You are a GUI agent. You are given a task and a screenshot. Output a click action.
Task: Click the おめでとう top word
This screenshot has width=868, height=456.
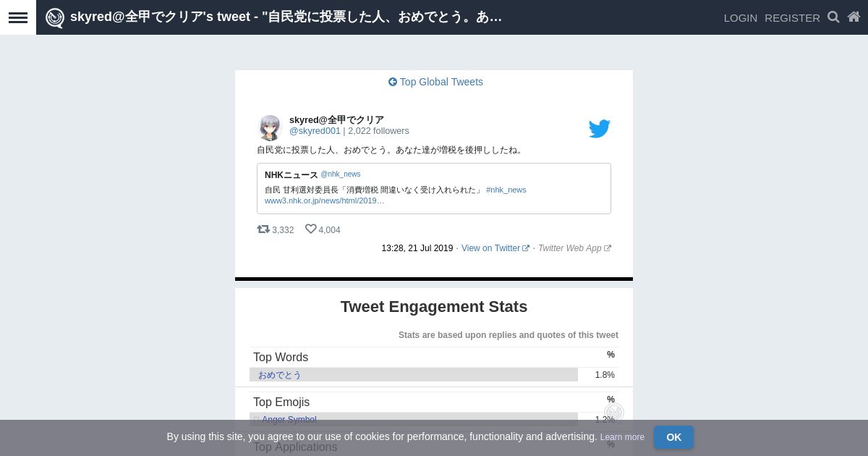279,375
